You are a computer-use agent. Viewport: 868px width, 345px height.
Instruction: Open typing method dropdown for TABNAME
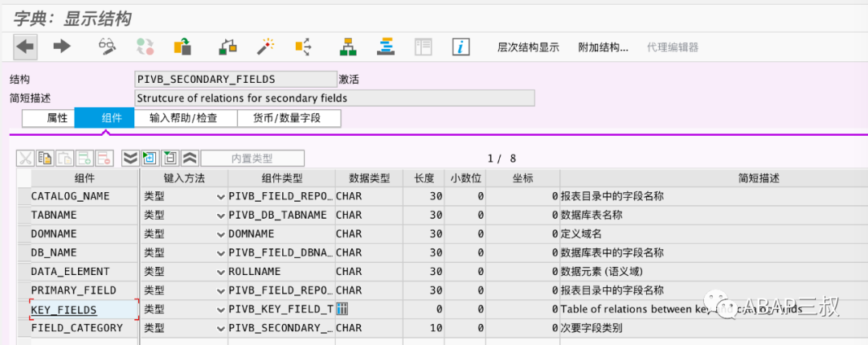[222, 216]
